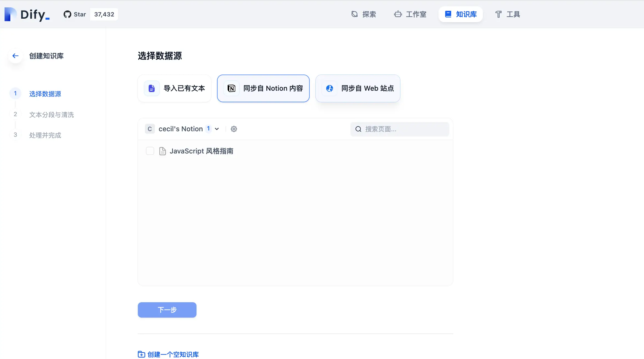The width and height of the screenshot is (644, 359).
Task: Click the 工作室 robot icon
Action: click(398, 14)
